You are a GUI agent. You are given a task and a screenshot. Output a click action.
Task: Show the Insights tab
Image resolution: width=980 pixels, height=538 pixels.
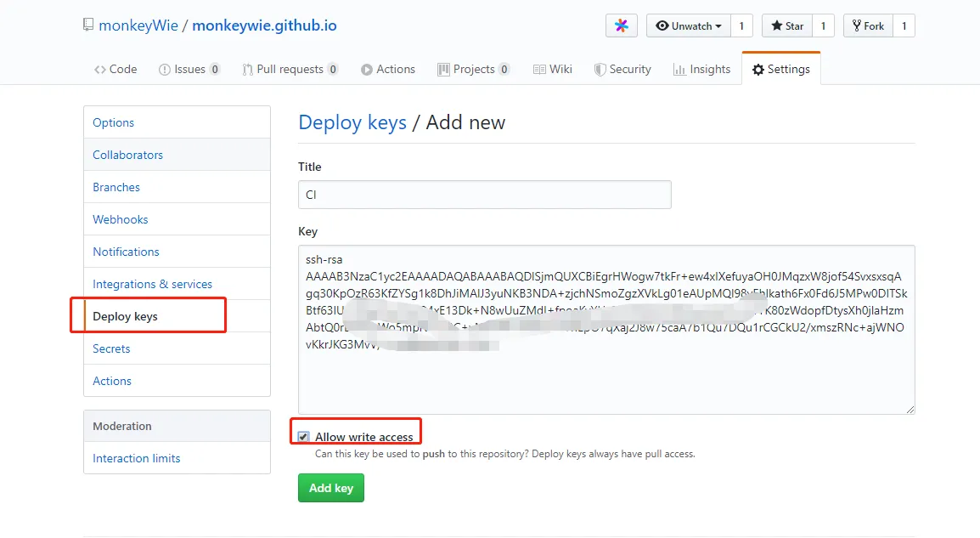pos(701,70)
